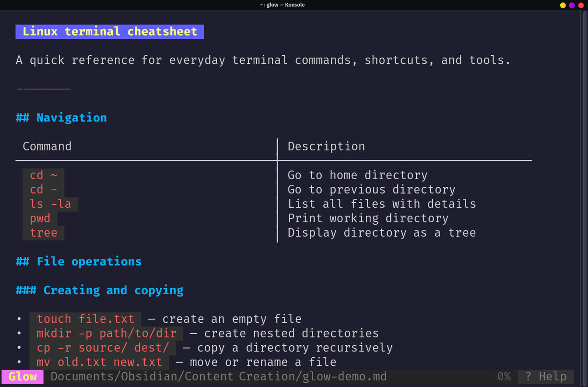Click the 'touch file.txt' code snippet
The image size is (588, 387).
pyautogui.click(x=85, y=319)
